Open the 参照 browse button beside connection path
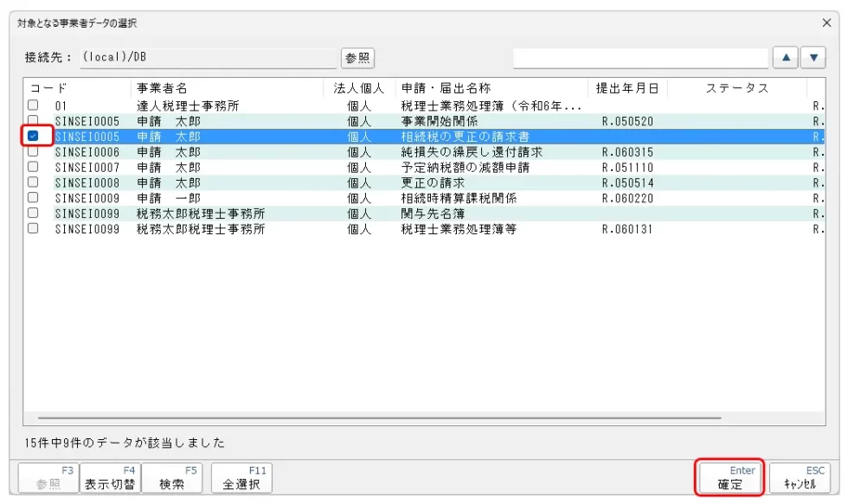 coord(357,58)
